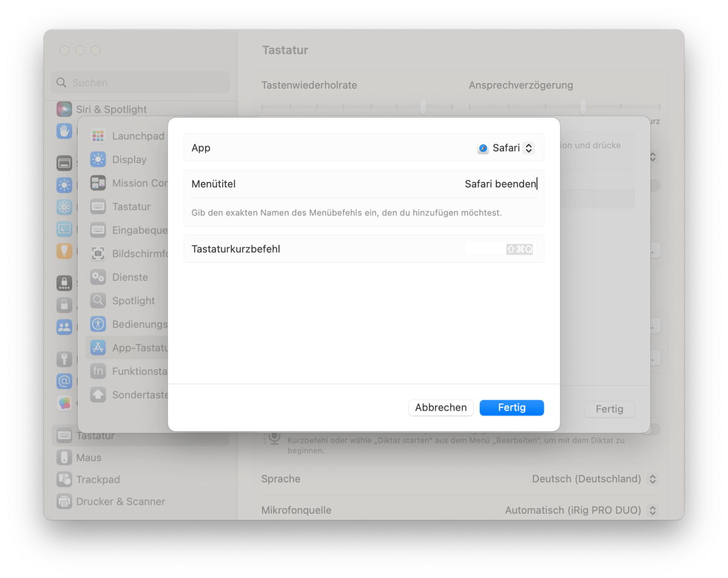Open the Mikrofonquelle dropdown
This screenshot has width=728, height=578.
(x=581, y=511)
